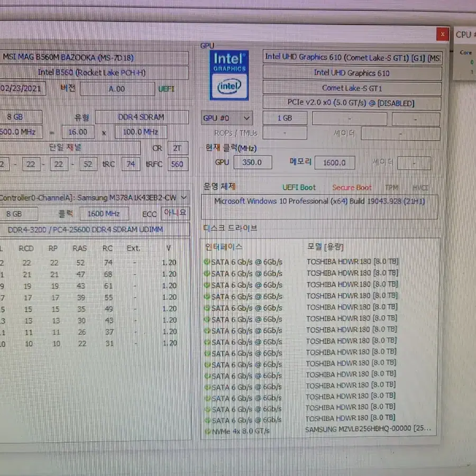Click the 현재 클럭(MHz) section label
The height and width of the screenshot is (476, 476).
[231, 148]
